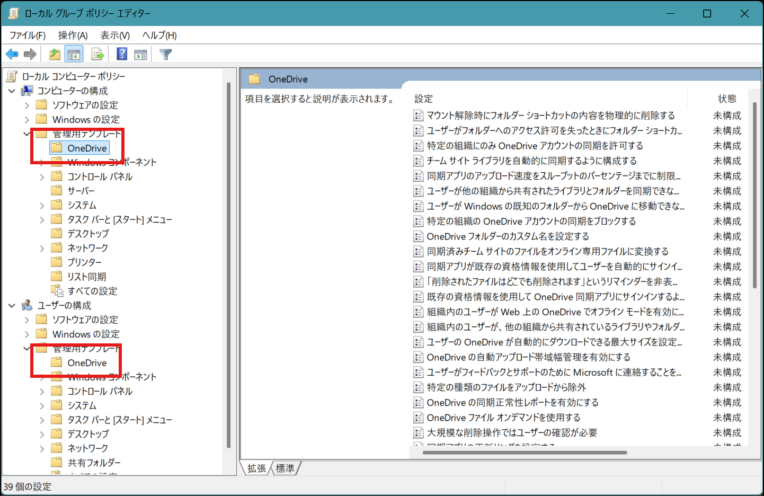The height and width of the screenshot is (496, 764).
Task: Select policy OneDrive フォルダーのカスタム名を設定する
Action: click(508, 236)
